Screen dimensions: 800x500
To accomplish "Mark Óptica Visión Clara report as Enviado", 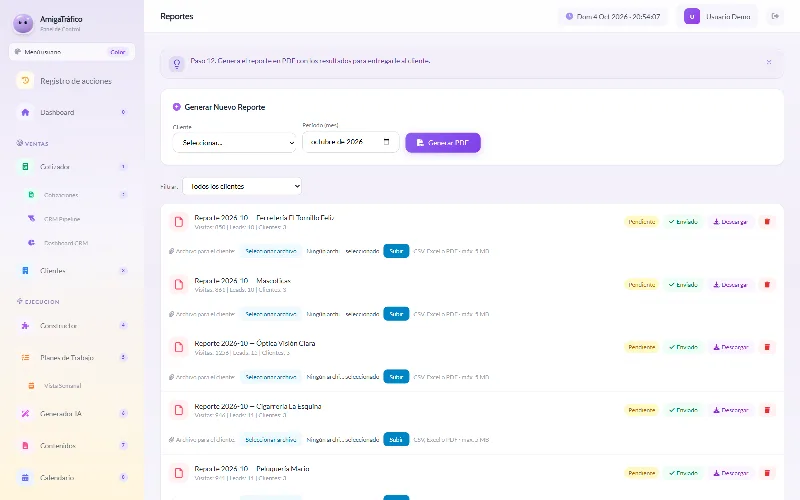I will click(x=683, y=347).
